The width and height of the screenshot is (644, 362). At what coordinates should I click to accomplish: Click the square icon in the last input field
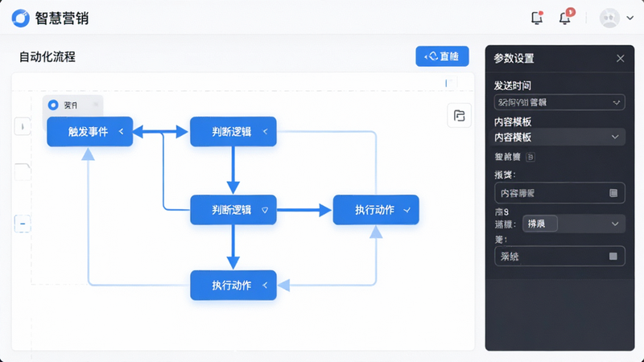pos(613,256)
